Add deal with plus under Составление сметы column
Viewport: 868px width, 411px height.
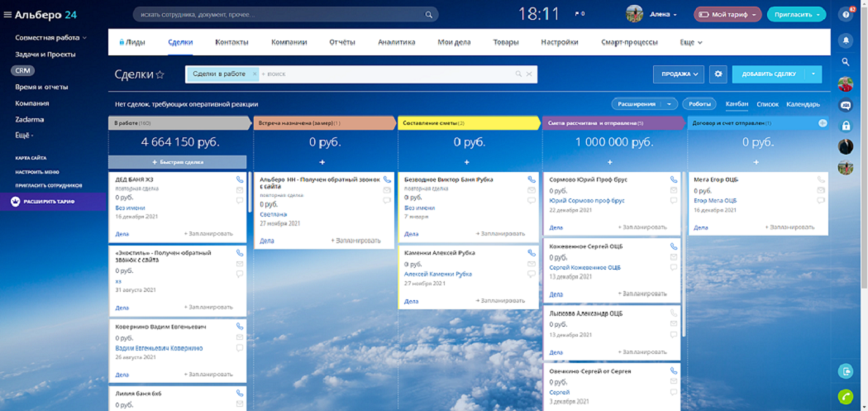click(467, 162)
